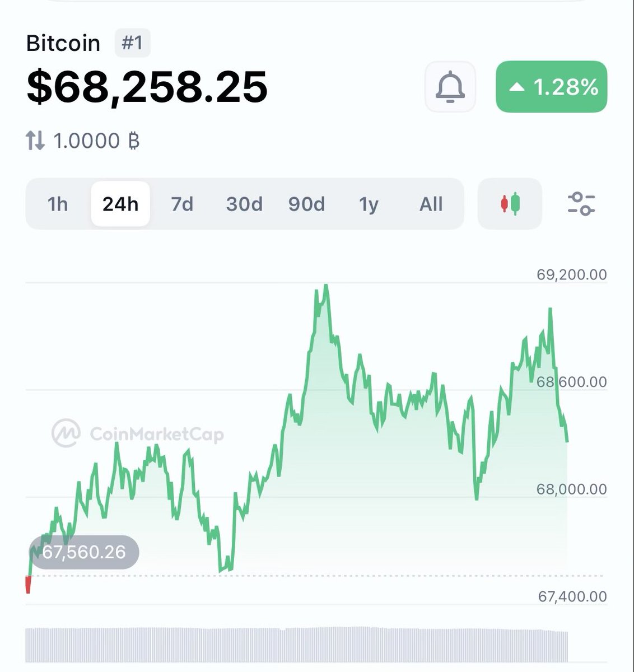Image resolution: width=634 pixels, height=672 pixels.
Task: Switch chart to 7d range
Action: point(182,204)
